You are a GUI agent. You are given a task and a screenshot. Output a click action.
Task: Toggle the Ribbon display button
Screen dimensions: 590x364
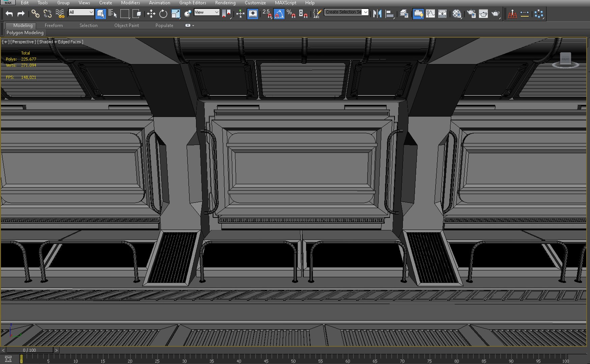418,14
